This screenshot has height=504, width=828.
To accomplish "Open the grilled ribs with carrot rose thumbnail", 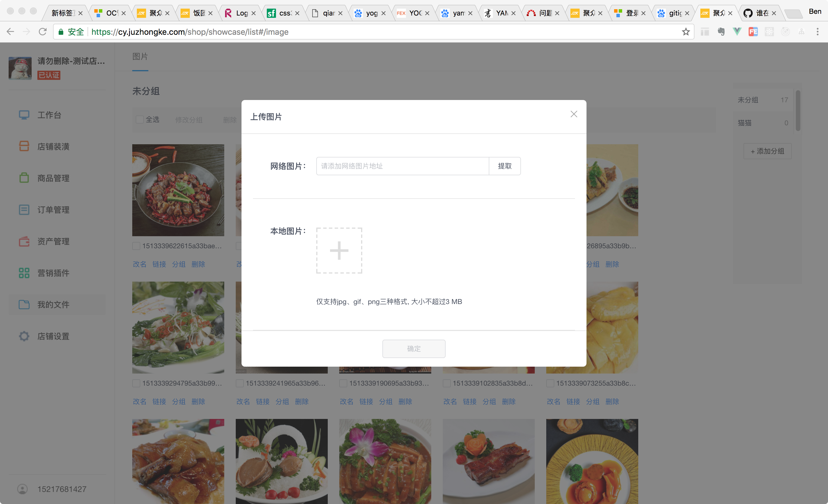I will point(488,461).
